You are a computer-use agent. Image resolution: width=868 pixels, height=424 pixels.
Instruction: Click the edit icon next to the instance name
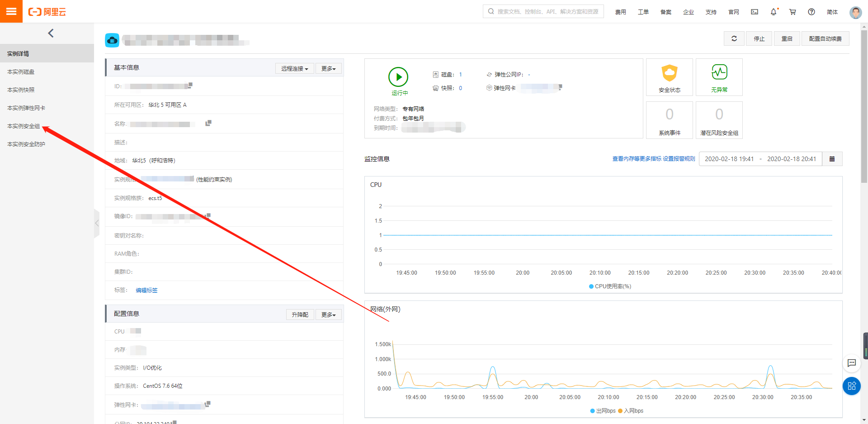[208, 123]
